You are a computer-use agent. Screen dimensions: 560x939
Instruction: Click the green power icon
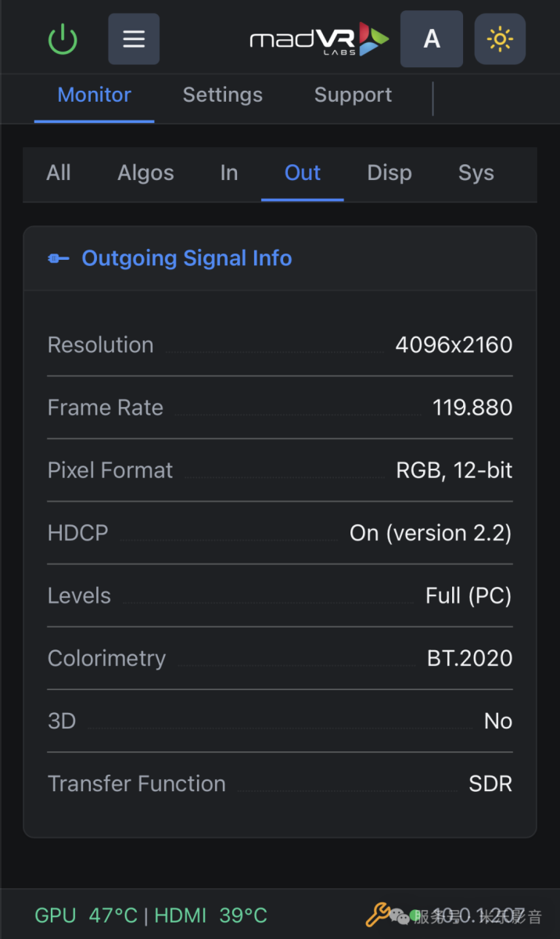(x=63, y=39)
